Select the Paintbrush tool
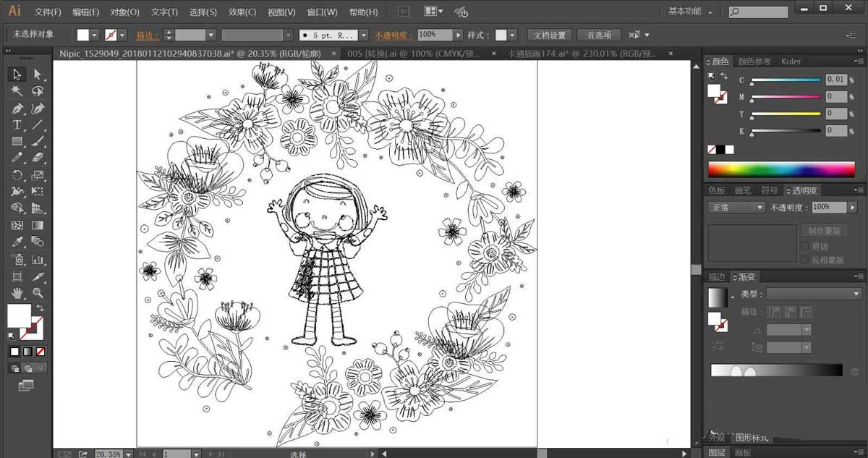Image resolution: width=868 pixels, height=458 pixels. pos(38,142)
